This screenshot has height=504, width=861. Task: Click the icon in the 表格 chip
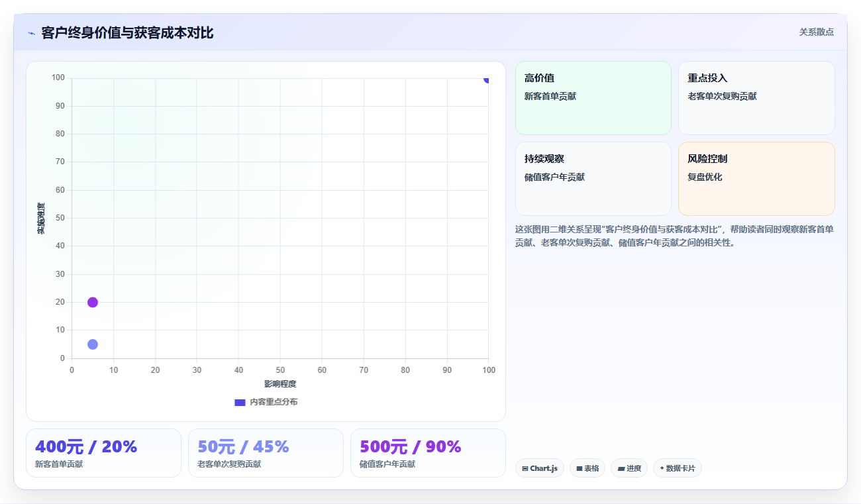click(x=579, y=468)
